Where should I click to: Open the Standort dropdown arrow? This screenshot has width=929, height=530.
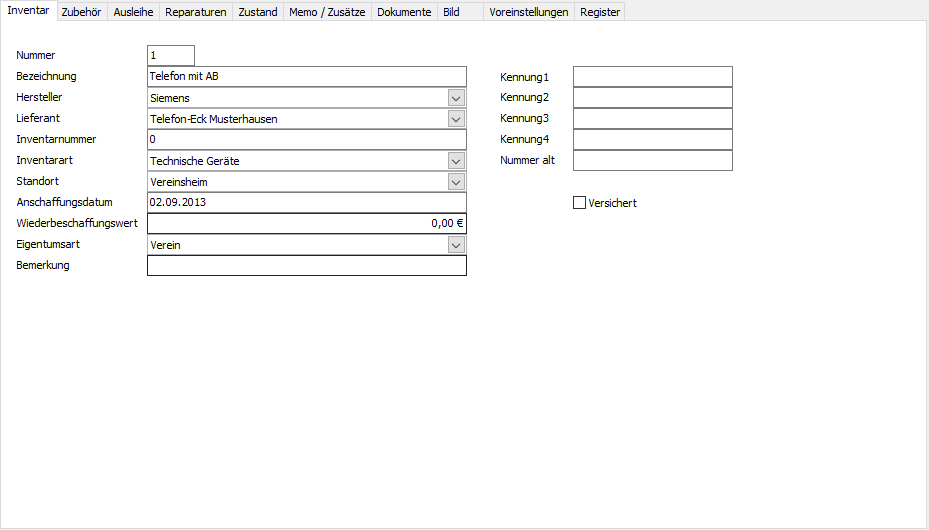456,182
